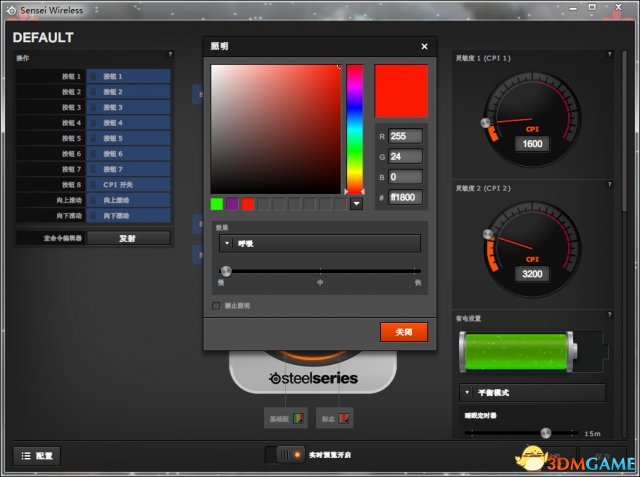640x477 pixels.
Task: Click the help icon on the button-assignment panel
Action: 170,55
